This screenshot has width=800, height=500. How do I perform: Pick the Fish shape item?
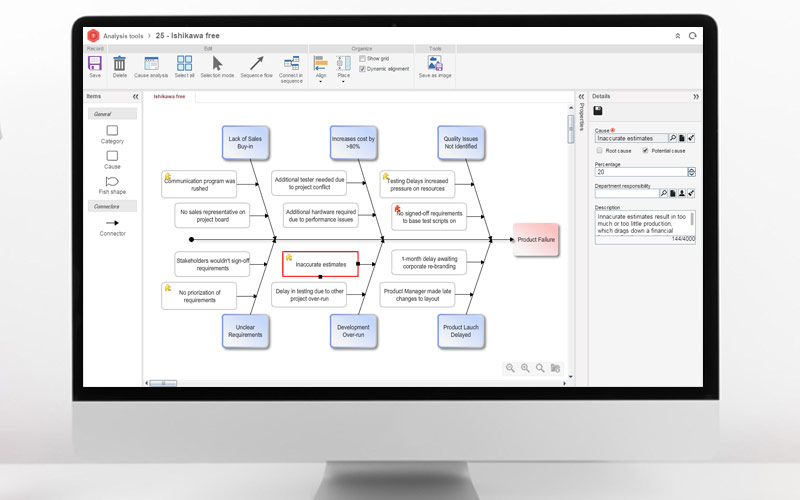[112, 182]
